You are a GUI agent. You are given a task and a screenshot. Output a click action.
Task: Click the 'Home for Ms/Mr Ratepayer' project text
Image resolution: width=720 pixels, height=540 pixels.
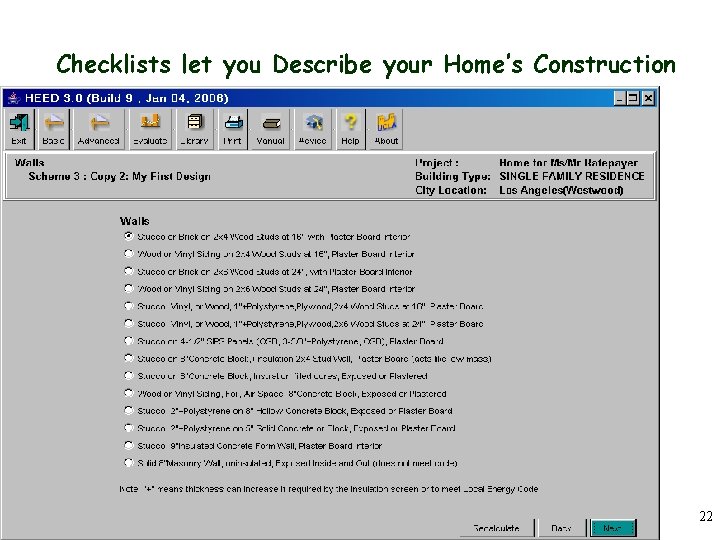click(568, 163)
